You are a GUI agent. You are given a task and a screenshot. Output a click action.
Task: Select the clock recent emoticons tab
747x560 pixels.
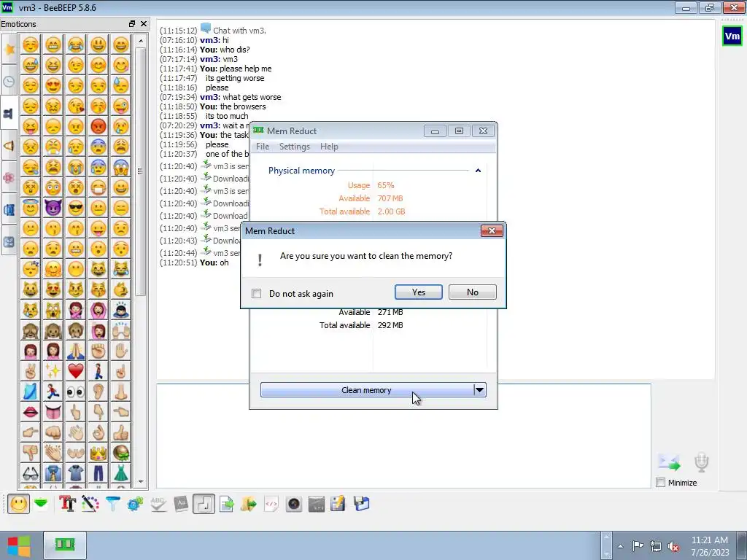pyautogui.click(x=9, y=82)
